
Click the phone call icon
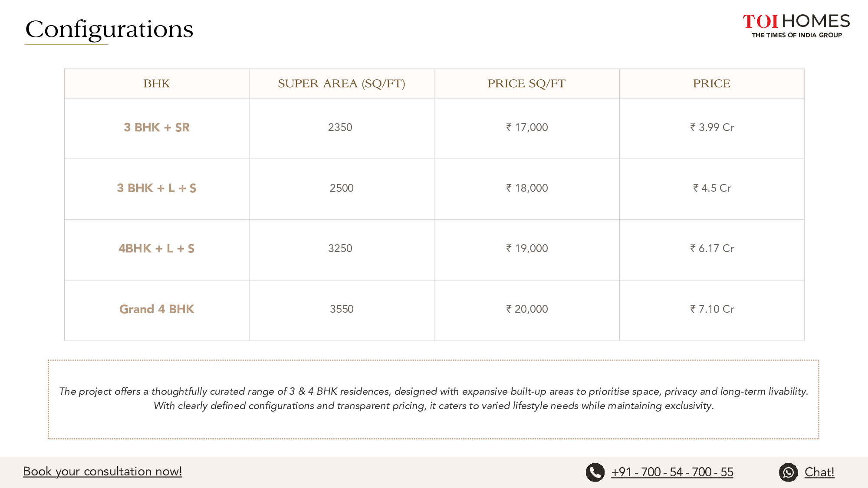point(595,472)
